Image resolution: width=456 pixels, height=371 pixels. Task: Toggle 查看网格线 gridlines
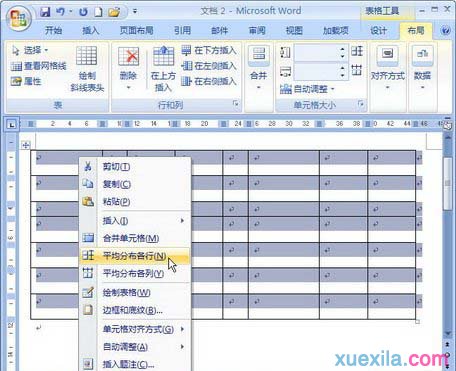38,66
